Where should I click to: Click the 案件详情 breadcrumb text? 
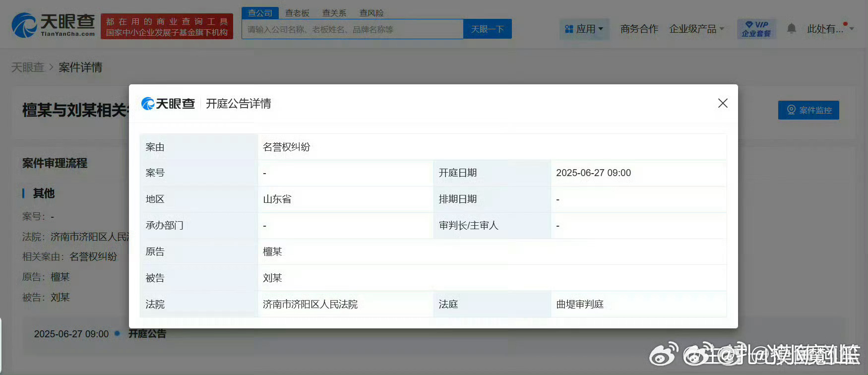(x=80, y=67)
